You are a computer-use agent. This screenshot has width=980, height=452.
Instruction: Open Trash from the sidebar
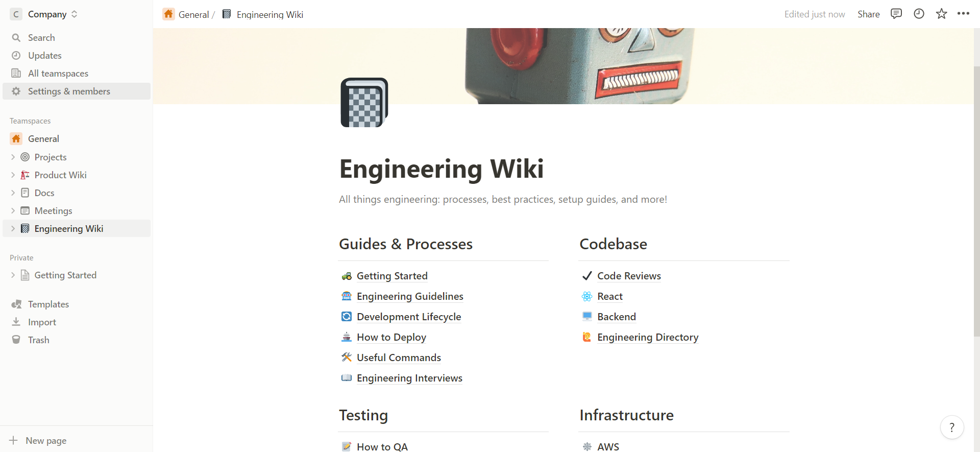[x=77, y=340]
